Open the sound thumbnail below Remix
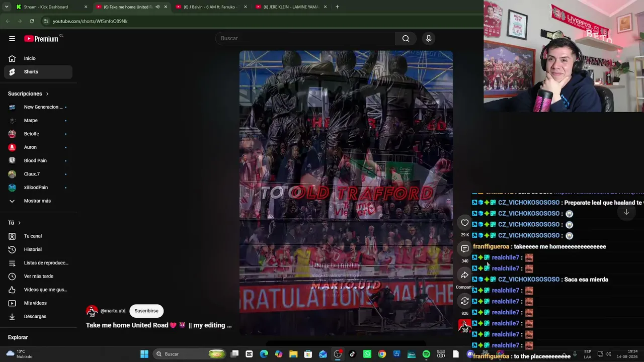 click(464, 326)
